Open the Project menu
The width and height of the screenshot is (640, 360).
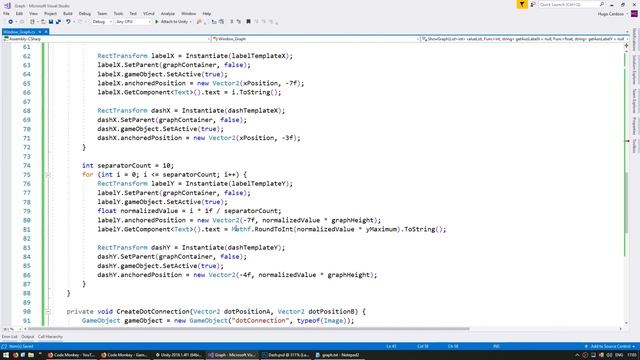[50, 13]
